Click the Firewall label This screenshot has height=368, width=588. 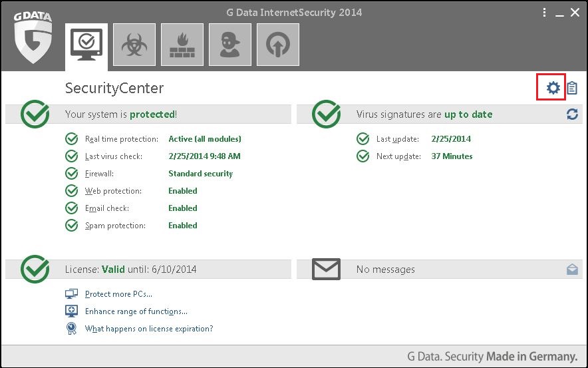click(x=99, y=174)
